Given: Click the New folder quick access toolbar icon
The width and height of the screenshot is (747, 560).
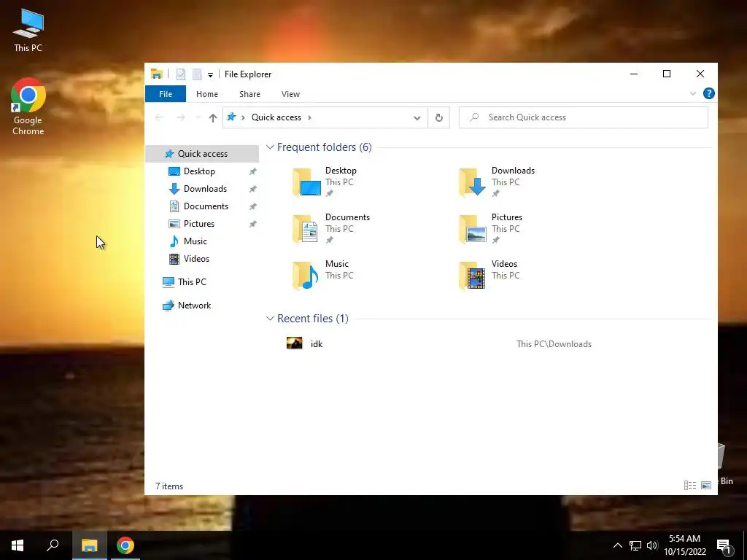Looking at the screenshot, I should coord(197,74).
